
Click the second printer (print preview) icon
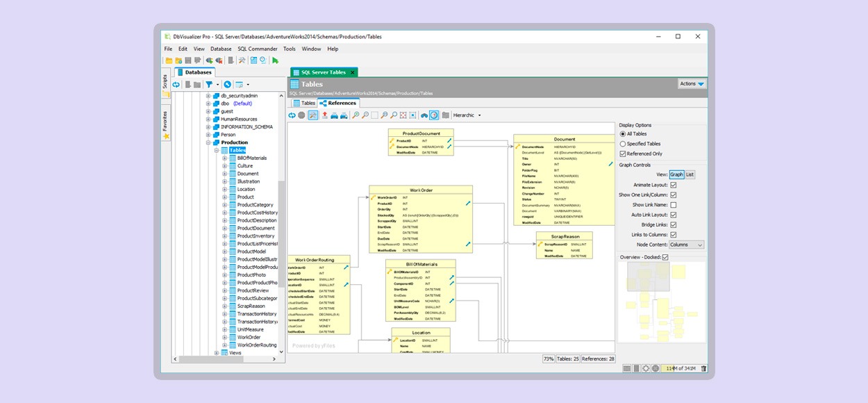(344, 115)
